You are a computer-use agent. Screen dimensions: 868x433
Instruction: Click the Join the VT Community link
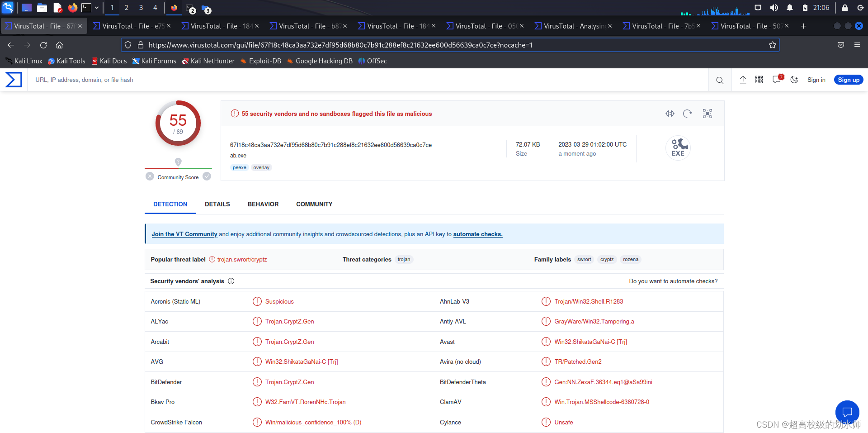coord(184,234)
